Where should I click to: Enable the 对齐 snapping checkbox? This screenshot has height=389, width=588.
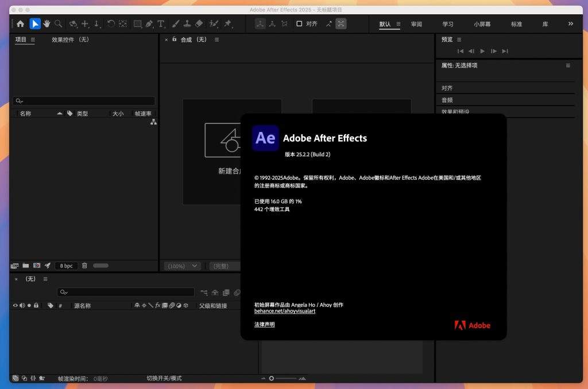click(x=299, y=24)
